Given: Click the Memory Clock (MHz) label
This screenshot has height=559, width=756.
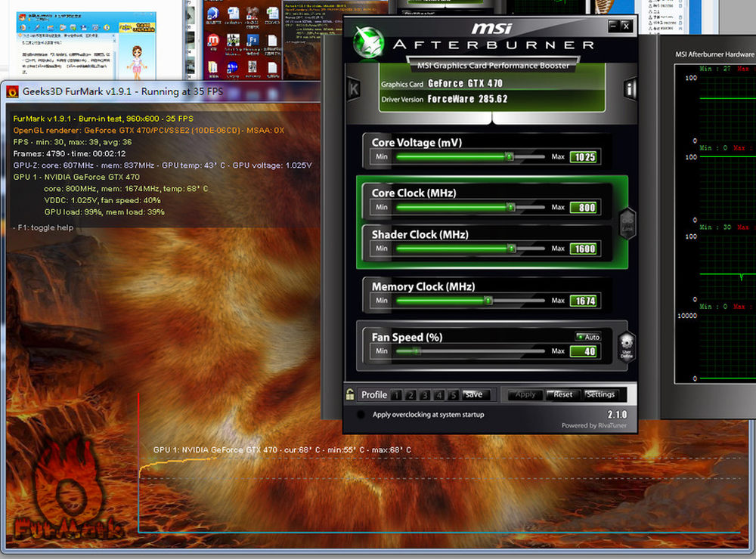Looking at the screenshot, I should 423,287.
